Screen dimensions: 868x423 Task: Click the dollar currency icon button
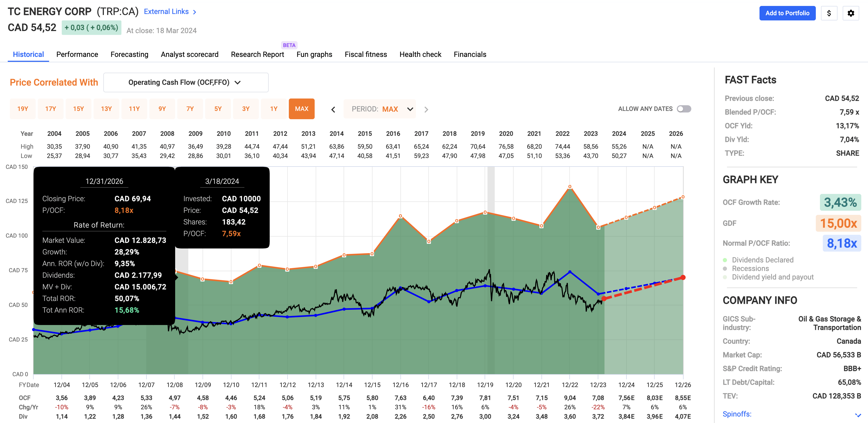click(x=829, y=13)
